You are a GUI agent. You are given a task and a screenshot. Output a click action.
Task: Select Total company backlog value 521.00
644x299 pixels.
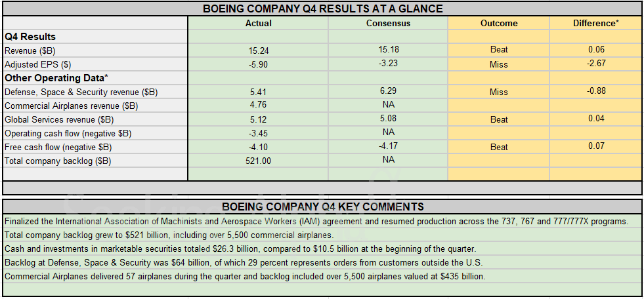point(258,161)
